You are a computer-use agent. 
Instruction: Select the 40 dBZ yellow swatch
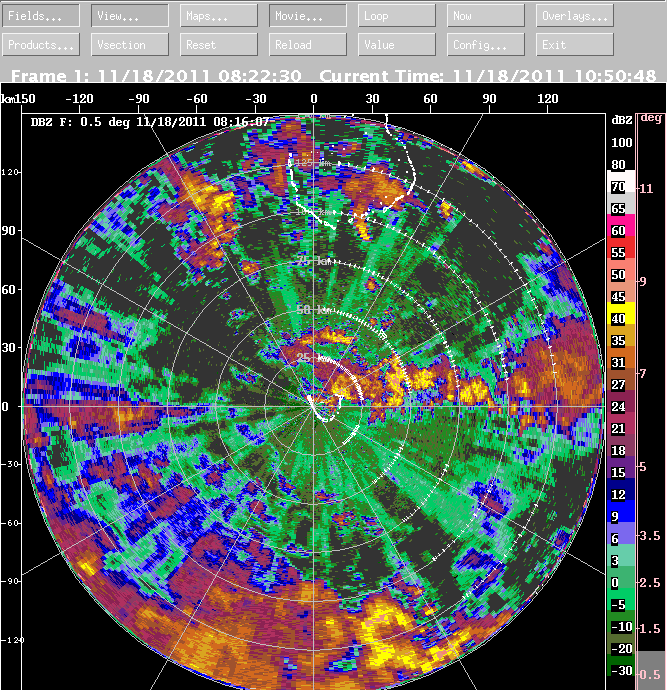point(621,313)
